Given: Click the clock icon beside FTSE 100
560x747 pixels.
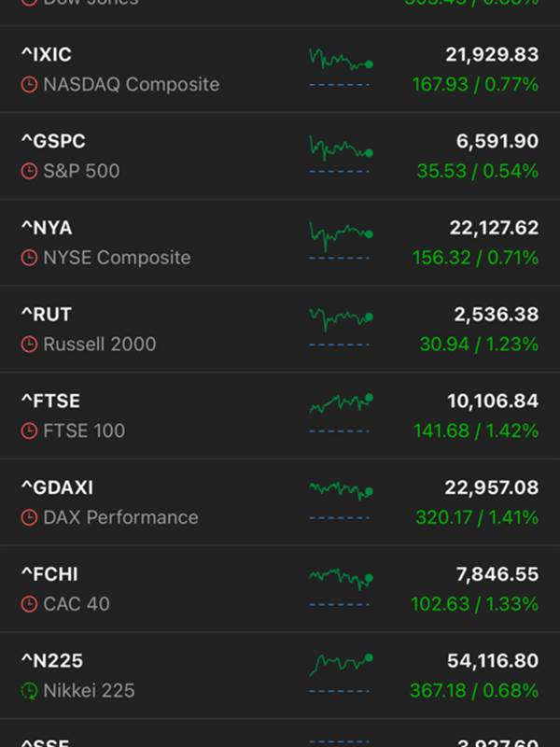Looking at the screenshot, I should (29, 431).
